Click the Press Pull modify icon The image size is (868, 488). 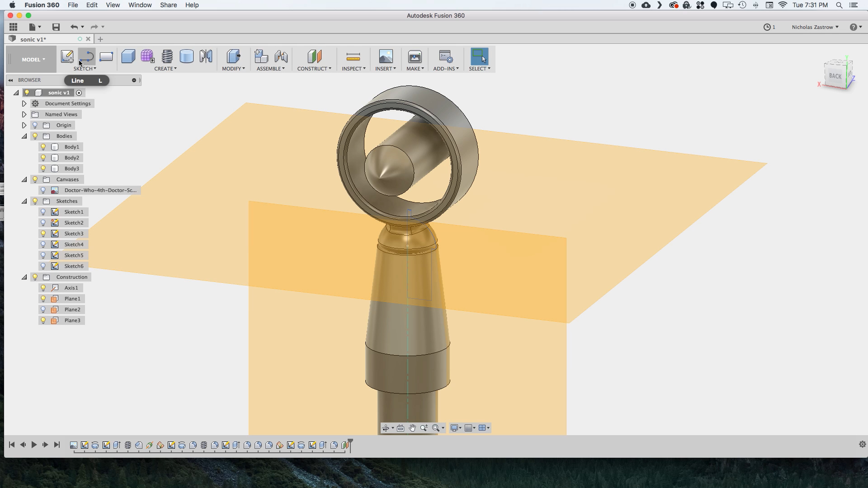234,56
